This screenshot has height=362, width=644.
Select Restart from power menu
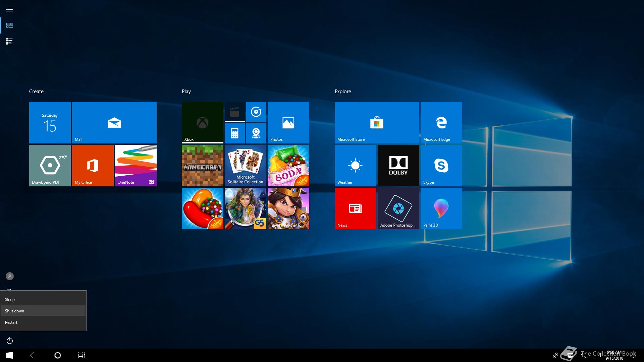click(x=43, y=322)
